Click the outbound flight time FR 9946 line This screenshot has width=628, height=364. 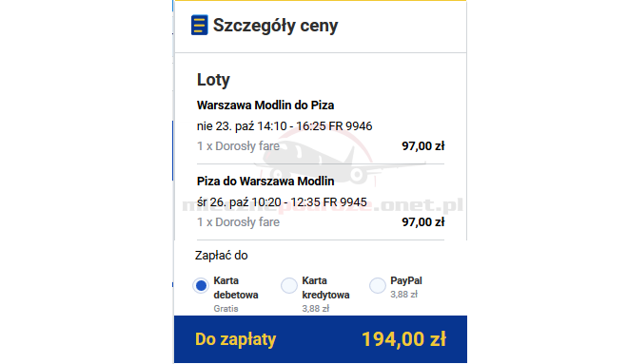(x=285, y=126)
